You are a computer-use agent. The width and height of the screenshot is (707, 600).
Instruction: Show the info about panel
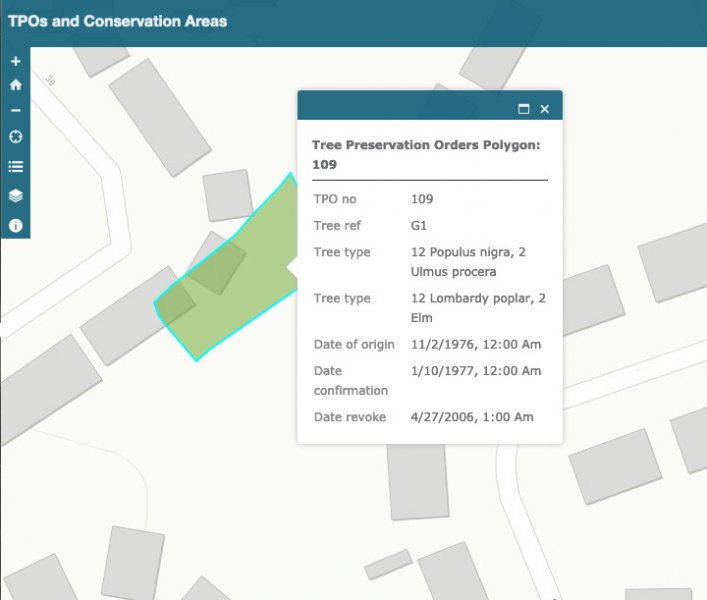coord(15,226)
